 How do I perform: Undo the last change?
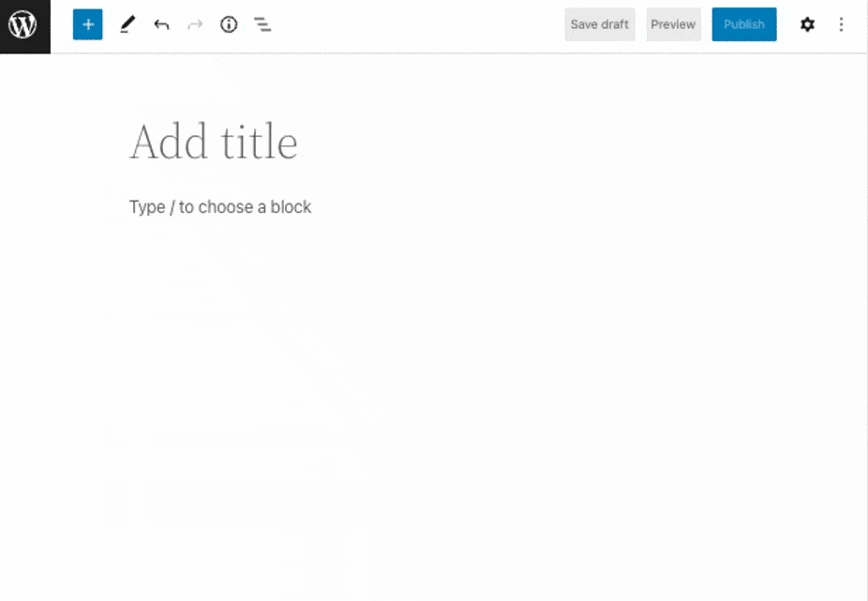coord(161,25)
